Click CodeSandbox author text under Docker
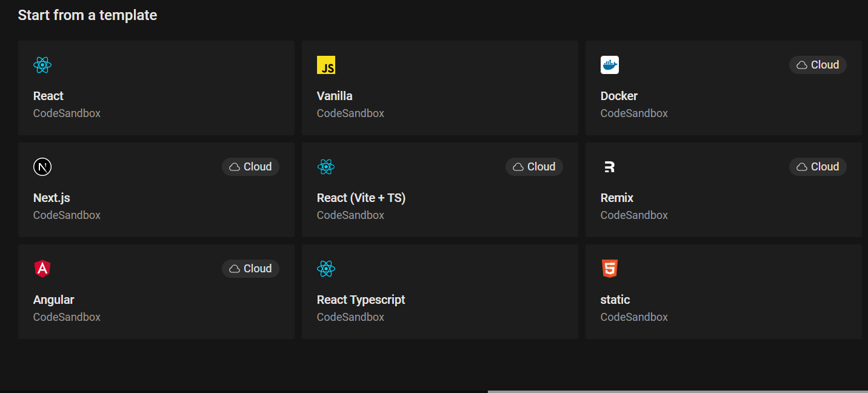 pos(634,113)
